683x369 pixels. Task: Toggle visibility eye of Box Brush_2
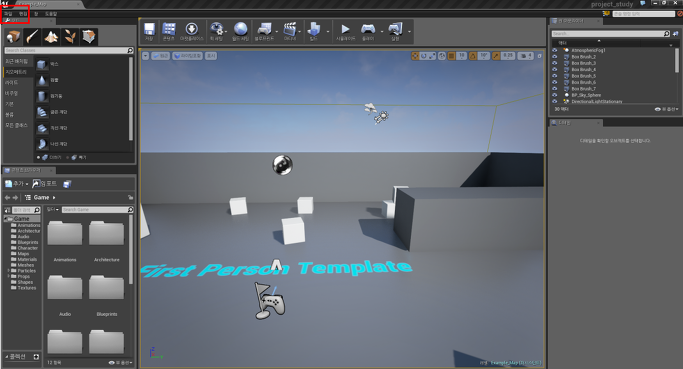(x=555, y=57)
